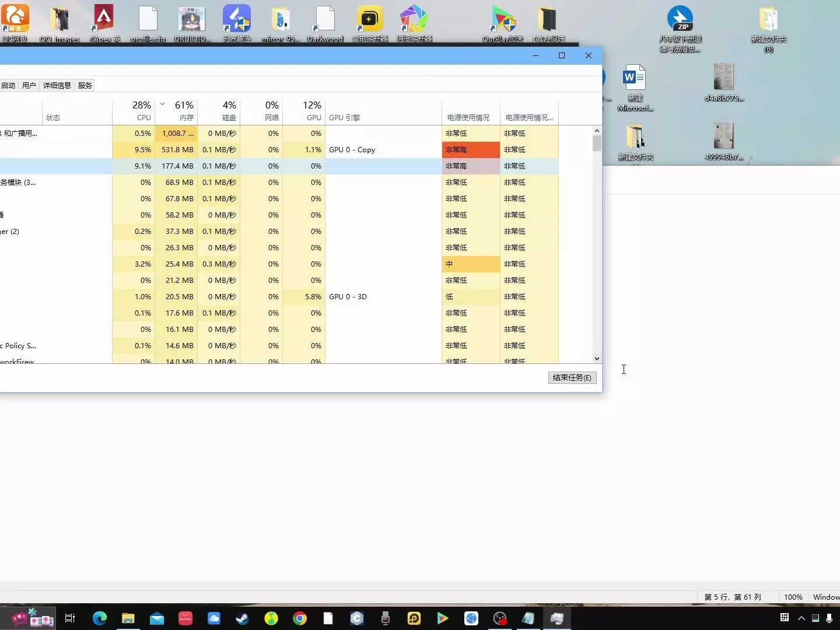Select the 499948b7 image thumbnail
This screenshot has height=630, width=840.
[x=724, y=141]
